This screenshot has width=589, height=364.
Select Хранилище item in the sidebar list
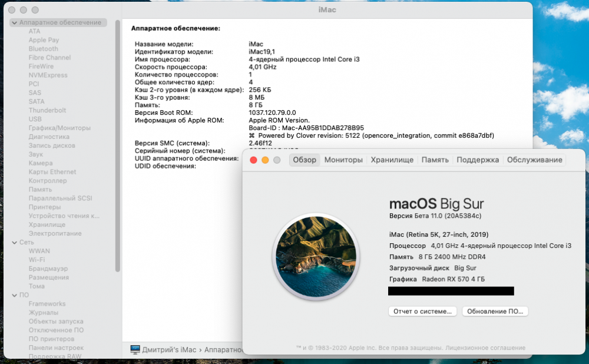click(47, 224)
